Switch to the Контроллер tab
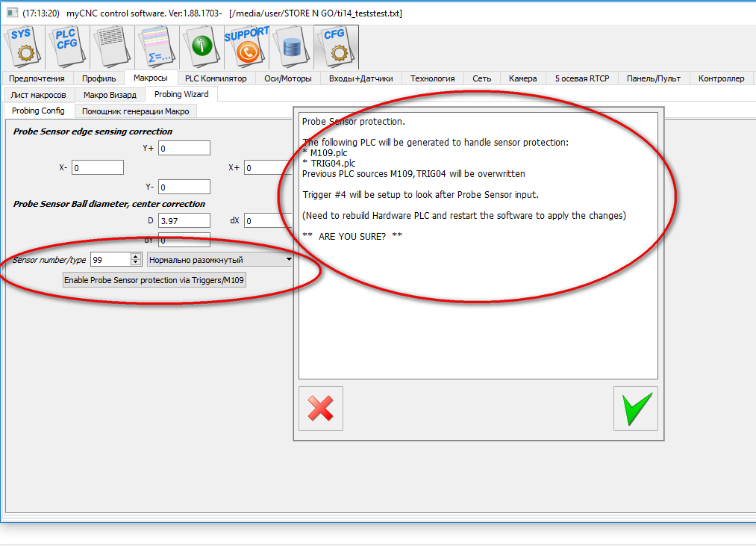The width and height of the screenshot is (756, 546). point(721,78)
